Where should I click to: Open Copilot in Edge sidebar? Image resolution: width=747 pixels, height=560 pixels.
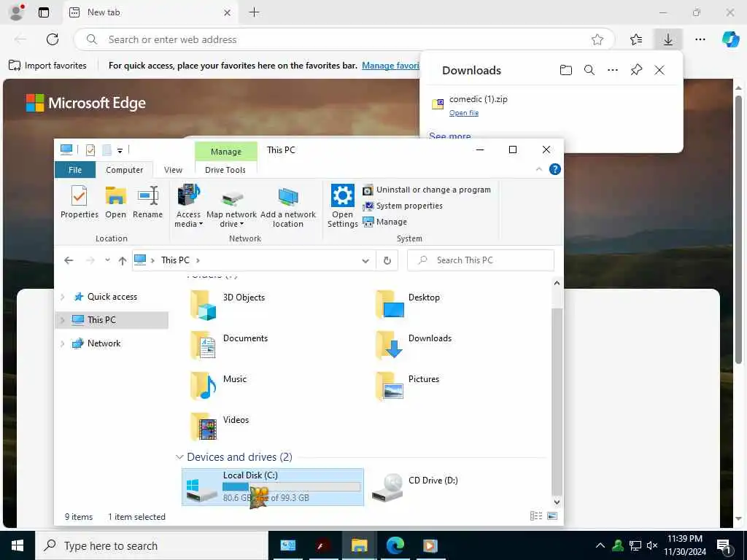click(x=730, y=39)
